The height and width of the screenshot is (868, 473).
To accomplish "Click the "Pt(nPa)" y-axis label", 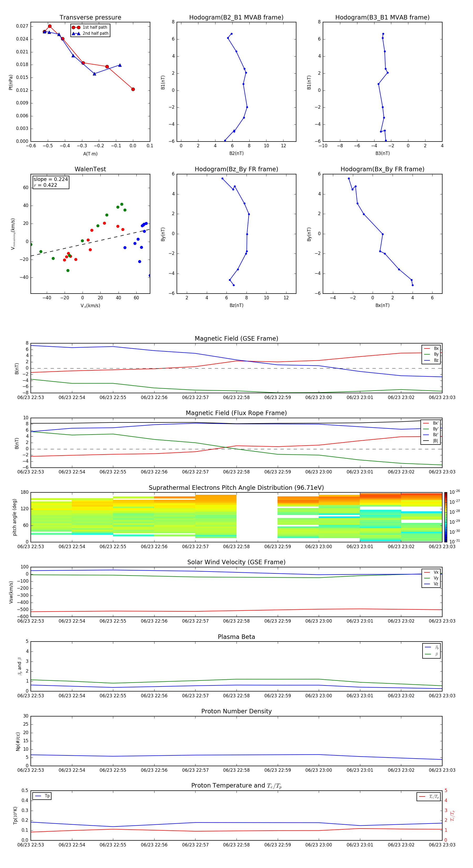I will tap(11, 82).
